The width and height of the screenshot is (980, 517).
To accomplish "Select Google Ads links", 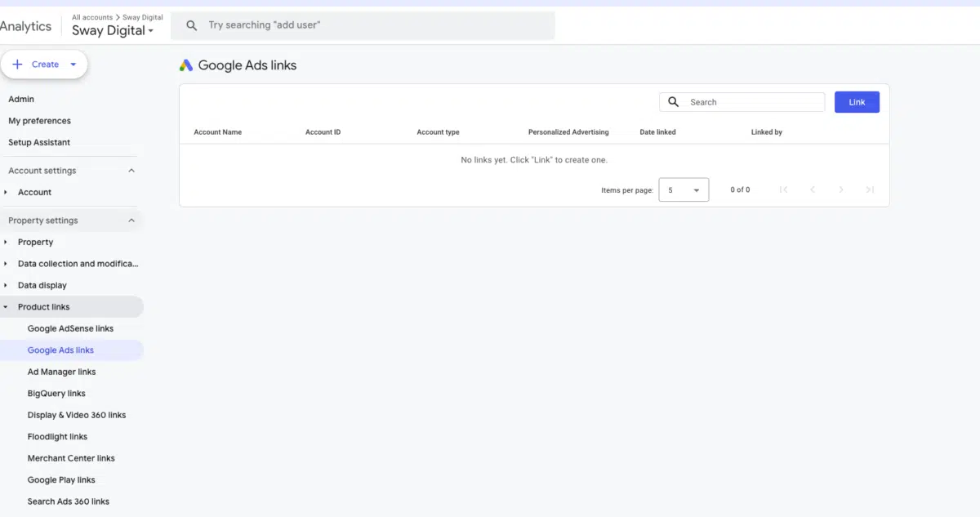I will pyautogui.click(x=60, y=350).
